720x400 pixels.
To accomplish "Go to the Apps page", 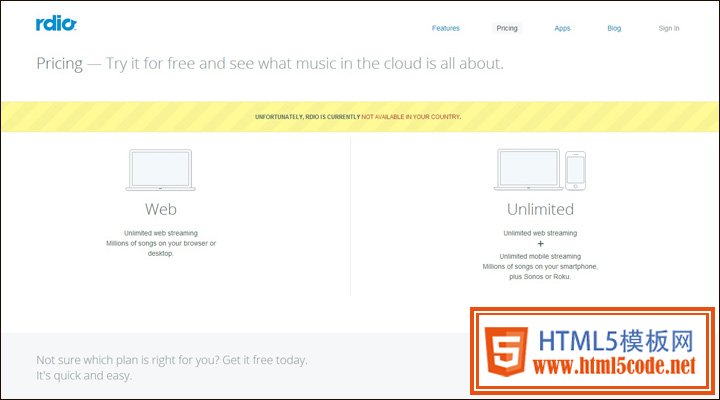I will coord(562,28).
